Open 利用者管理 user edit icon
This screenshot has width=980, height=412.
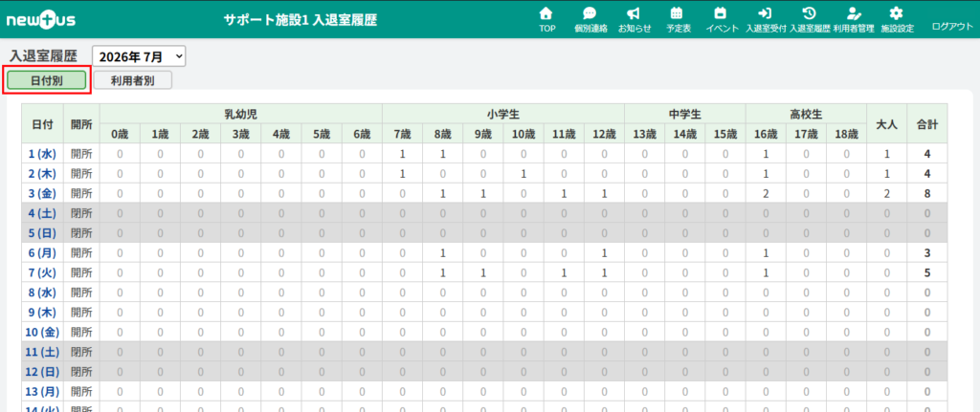(x=853, y=13)
